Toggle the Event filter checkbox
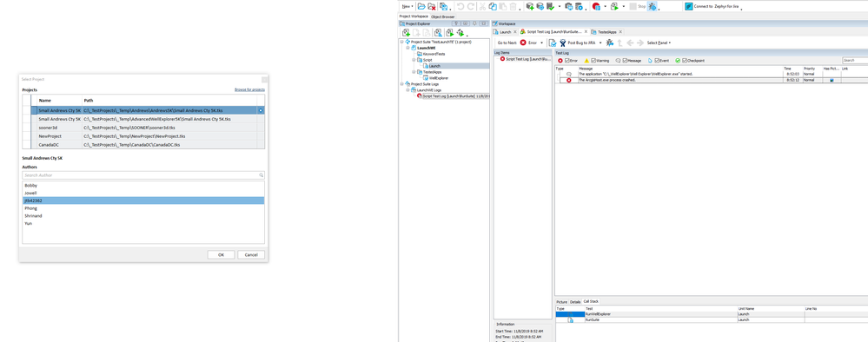 click(657, 60)
